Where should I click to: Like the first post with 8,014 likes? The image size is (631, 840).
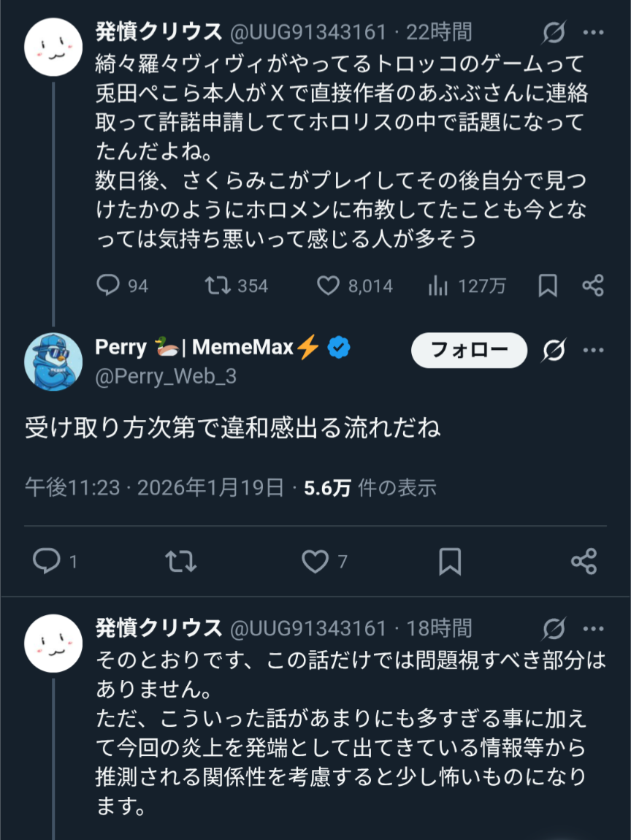[x=328, y=286]
